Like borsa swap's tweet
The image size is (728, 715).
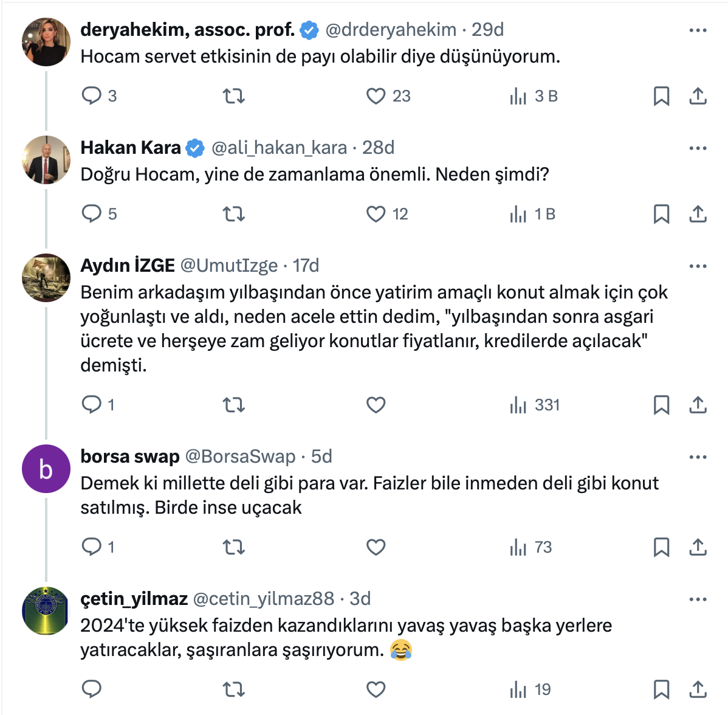376,547
